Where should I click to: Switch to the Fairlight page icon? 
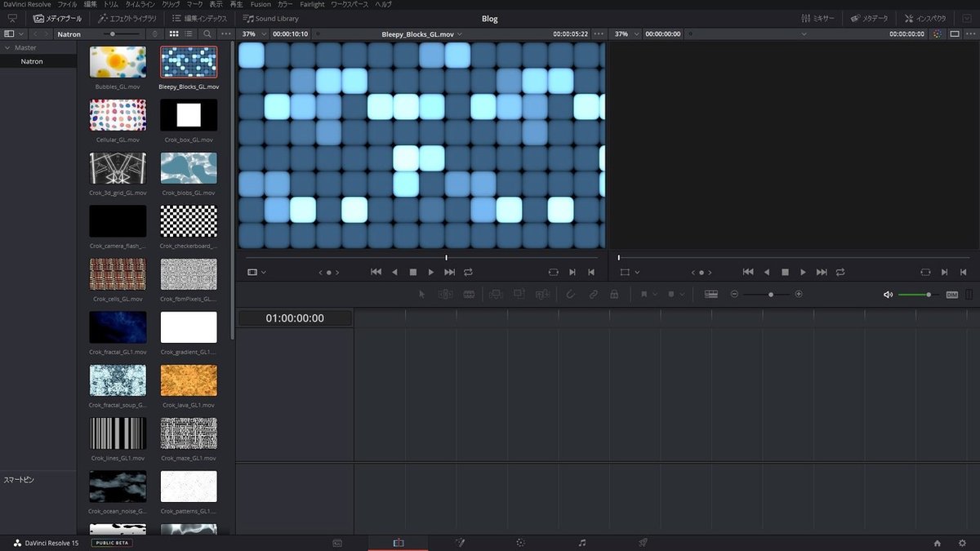pos(581,543)
